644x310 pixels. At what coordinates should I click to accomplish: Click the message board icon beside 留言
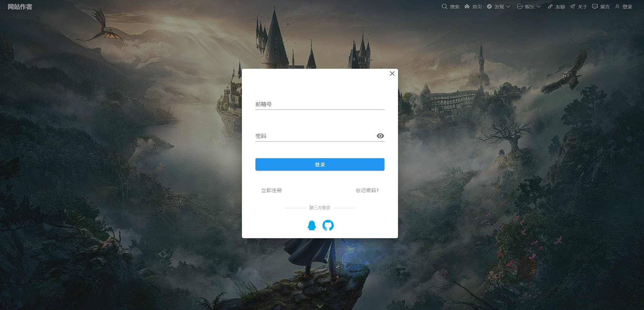click(595, 6)
